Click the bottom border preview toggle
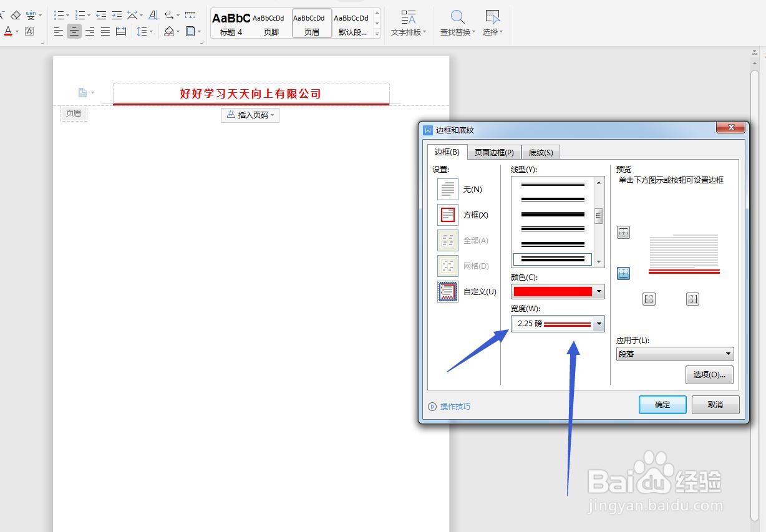 [x=623, y=273]
